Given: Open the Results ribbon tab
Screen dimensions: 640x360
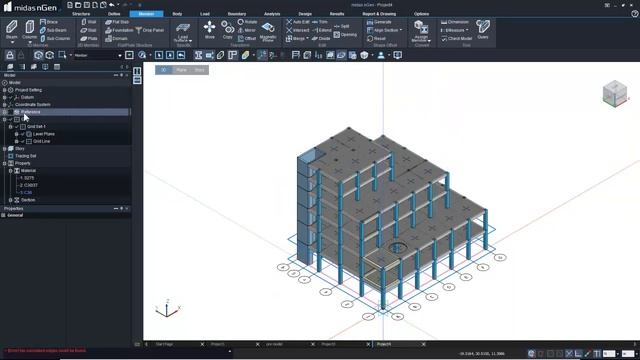Looking at the screenshot, I should (x=337, y=14).
